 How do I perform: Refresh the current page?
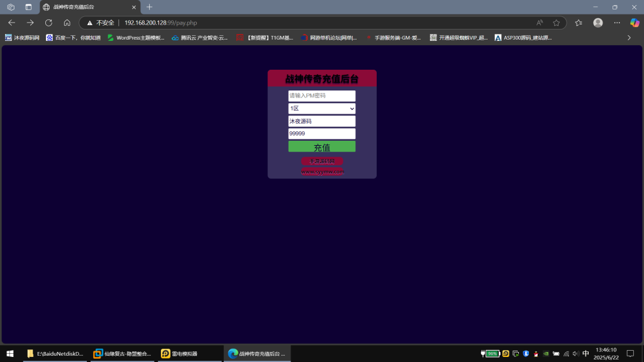pyautogui.click(x=48, y=23)
